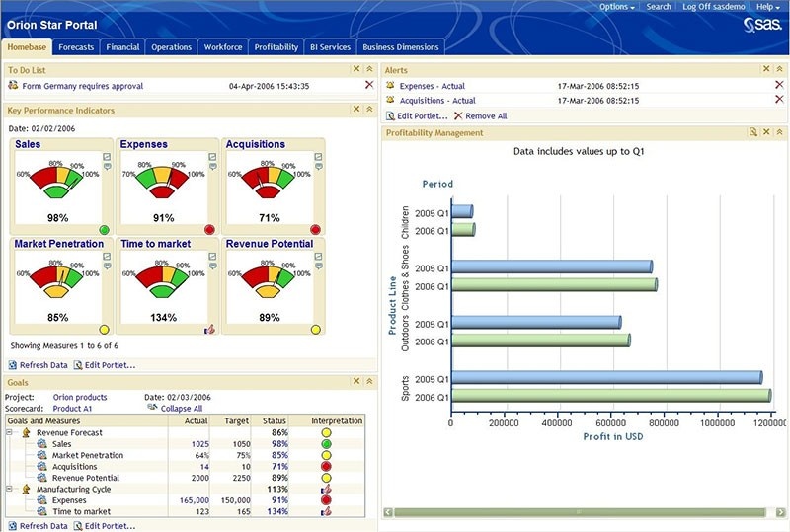
Task: Open the Revenue Potential comment icon
Action: pos(318,266)
